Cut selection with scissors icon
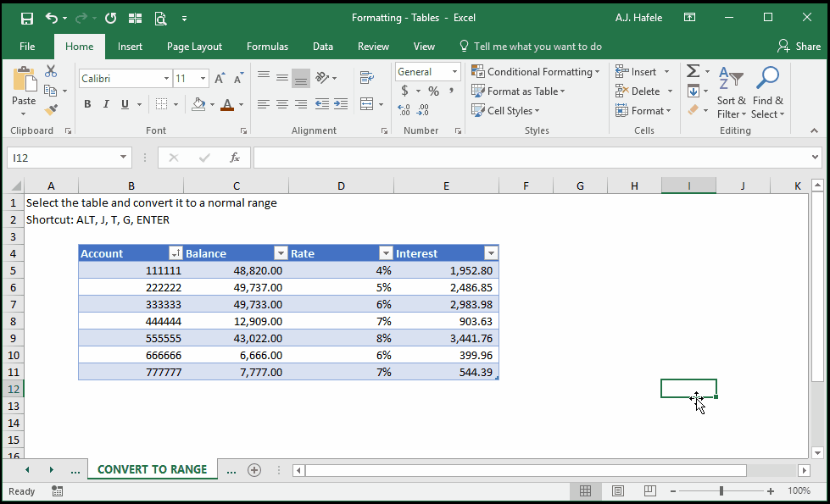 pyautogui.click(x=51, y=71)
